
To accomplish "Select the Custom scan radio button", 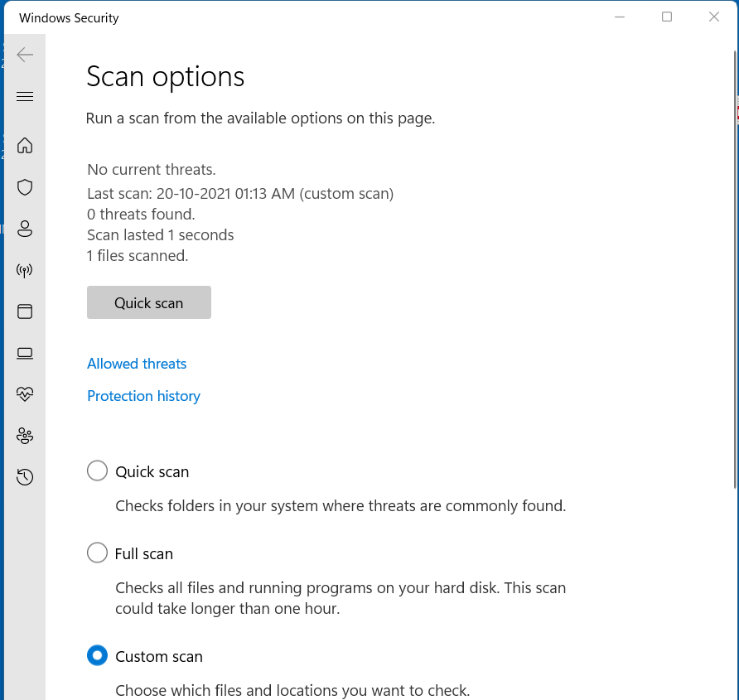I will [x=97, y=656].
